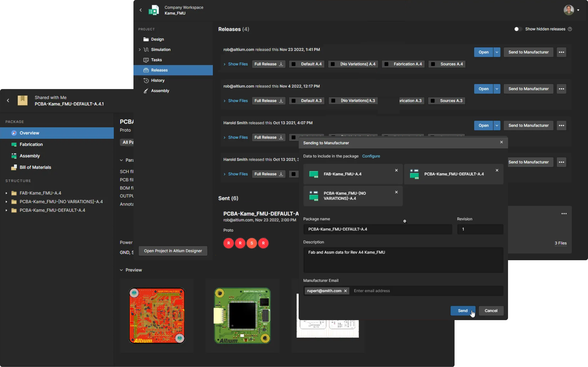Go back from Company Workspace header
Screen dimensions: 588x367
click(141, 10)
